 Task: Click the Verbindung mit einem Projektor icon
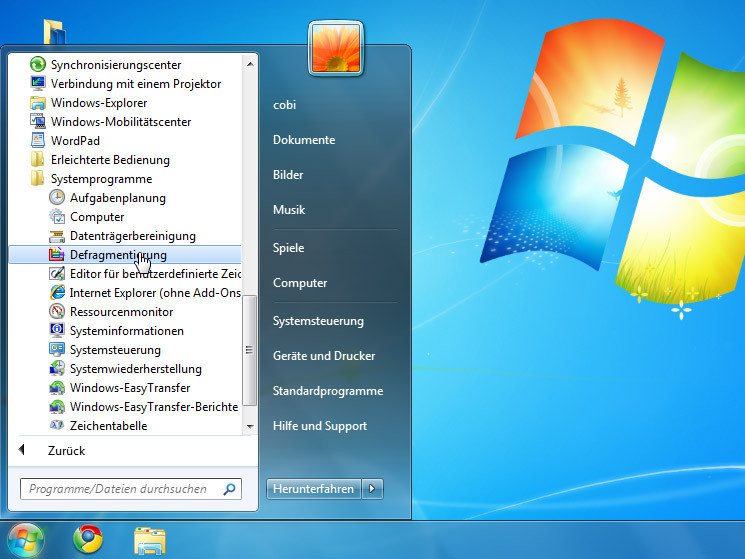(38, 83)
